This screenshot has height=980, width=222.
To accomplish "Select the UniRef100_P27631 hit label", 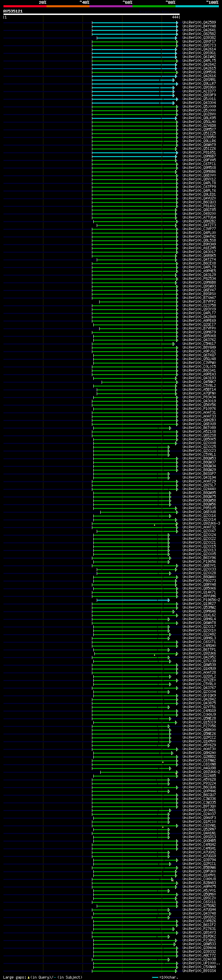I will click(199, 929).
